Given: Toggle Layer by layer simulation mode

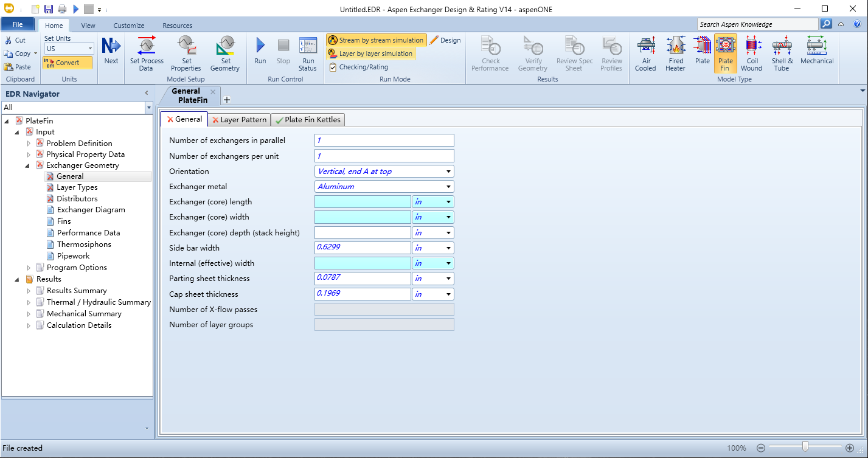Looking at the screenshot, I should tap(370, 54).
